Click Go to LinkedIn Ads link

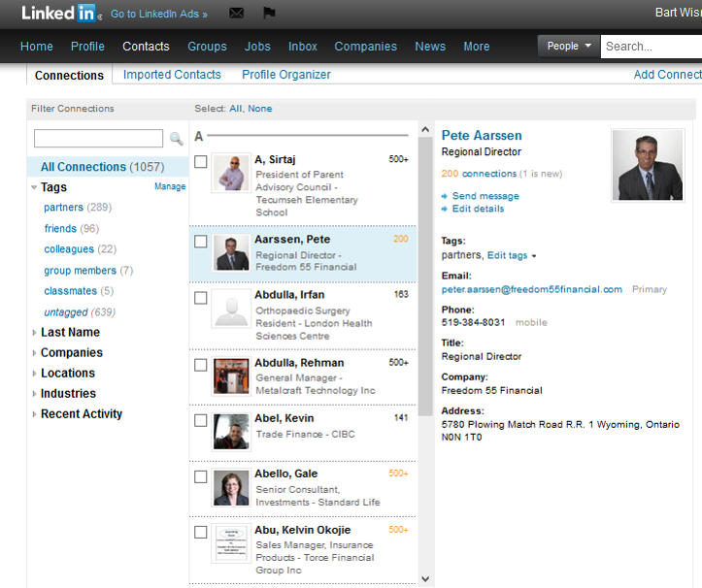point(159,14)
